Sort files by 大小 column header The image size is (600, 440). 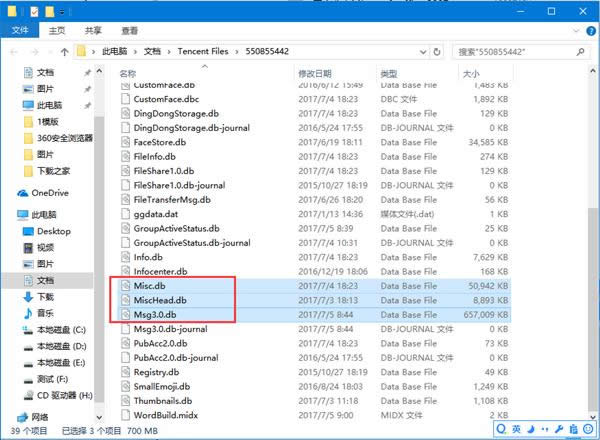click(468, 74)
